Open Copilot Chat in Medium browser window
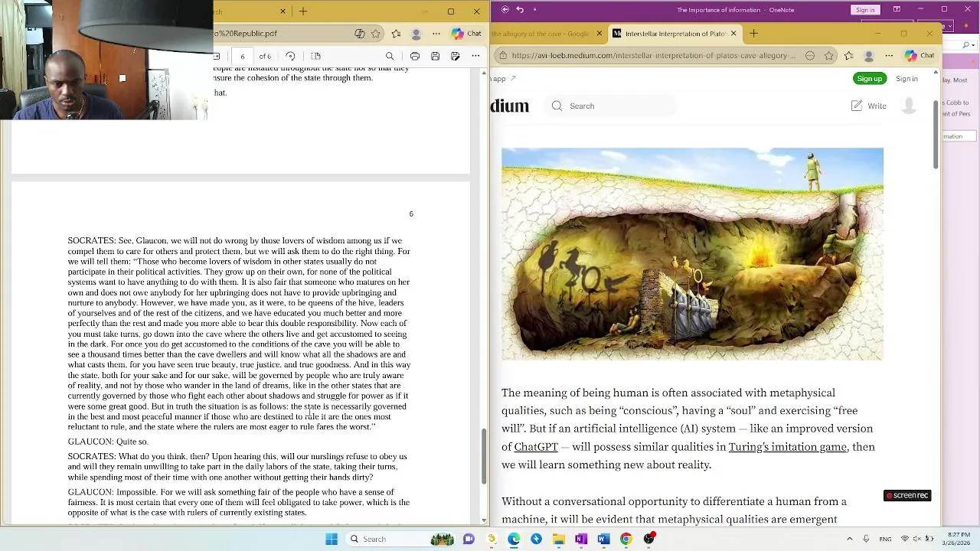 [919, 56]
